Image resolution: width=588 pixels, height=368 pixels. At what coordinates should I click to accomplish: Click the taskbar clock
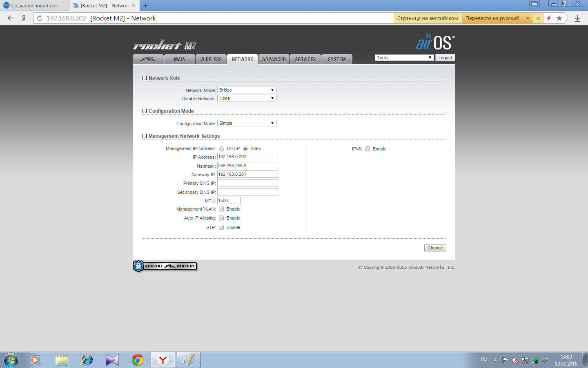[x=566, y=360]
